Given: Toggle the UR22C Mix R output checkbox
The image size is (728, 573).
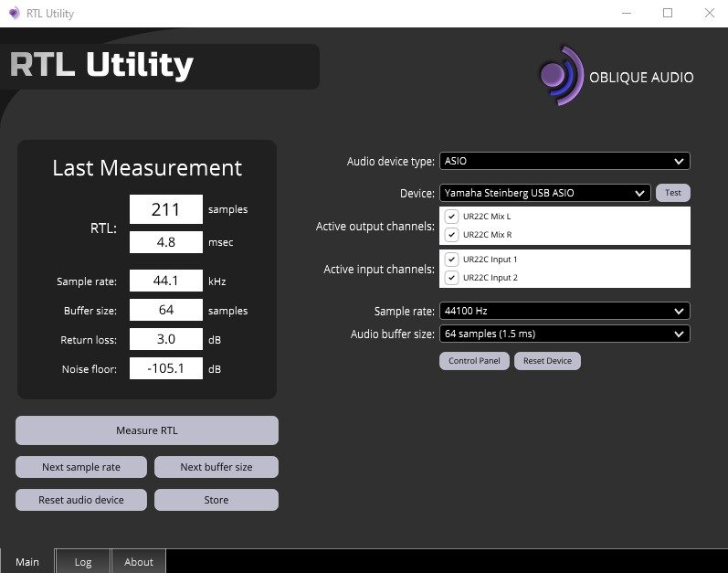Looking at the screenshot, I should tap(451, 235).
